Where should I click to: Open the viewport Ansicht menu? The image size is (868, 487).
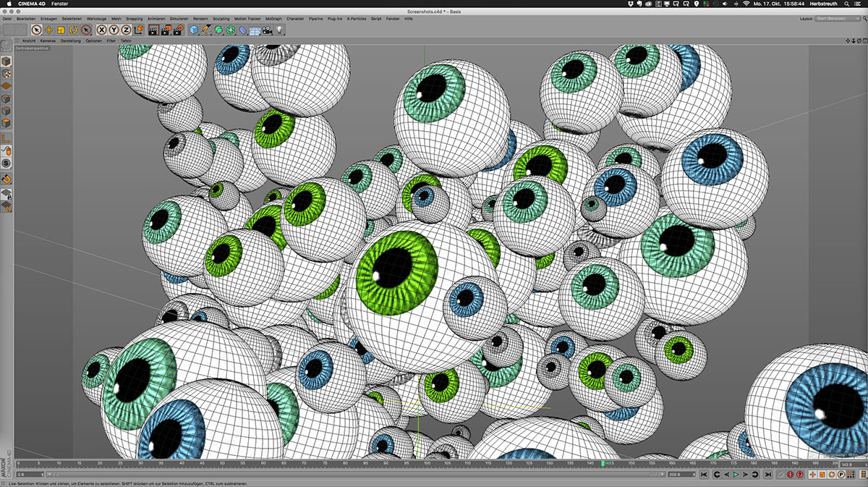click(29, 41)
